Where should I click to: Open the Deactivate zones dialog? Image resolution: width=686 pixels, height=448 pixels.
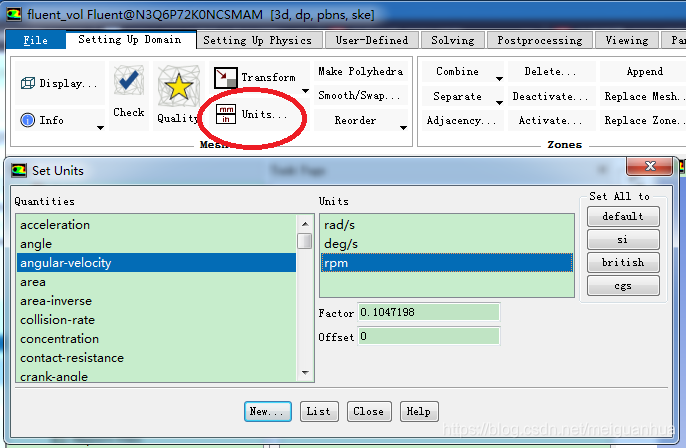click(550, 96)
